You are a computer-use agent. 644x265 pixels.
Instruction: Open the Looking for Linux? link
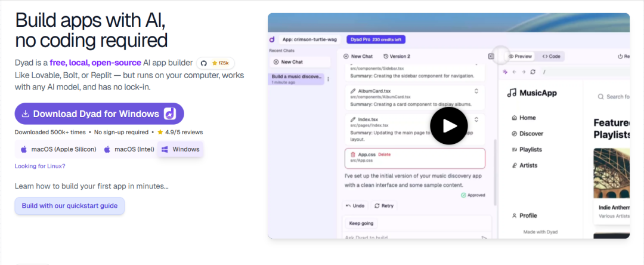pos(40,167)
